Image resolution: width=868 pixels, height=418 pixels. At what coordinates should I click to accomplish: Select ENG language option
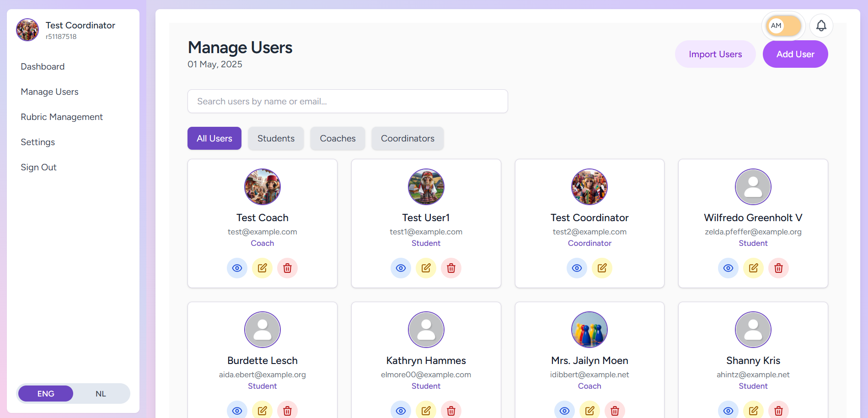point(46,394)
